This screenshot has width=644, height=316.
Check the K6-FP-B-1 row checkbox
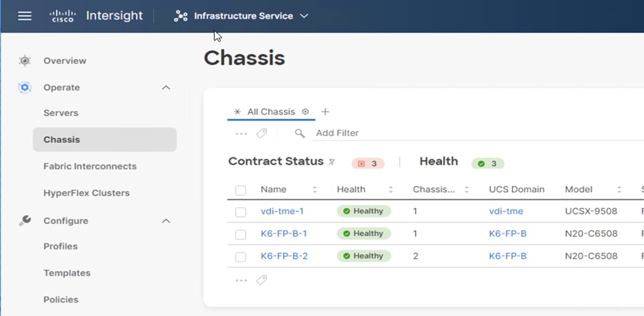pyautogui.click(x=241, y=234)
